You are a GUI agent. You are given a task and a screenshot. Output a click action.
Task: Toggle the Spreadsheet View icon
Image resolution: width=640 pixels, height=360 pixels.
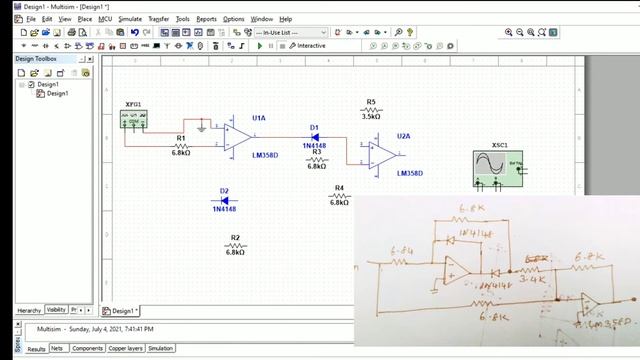click(x=176, y=32)
